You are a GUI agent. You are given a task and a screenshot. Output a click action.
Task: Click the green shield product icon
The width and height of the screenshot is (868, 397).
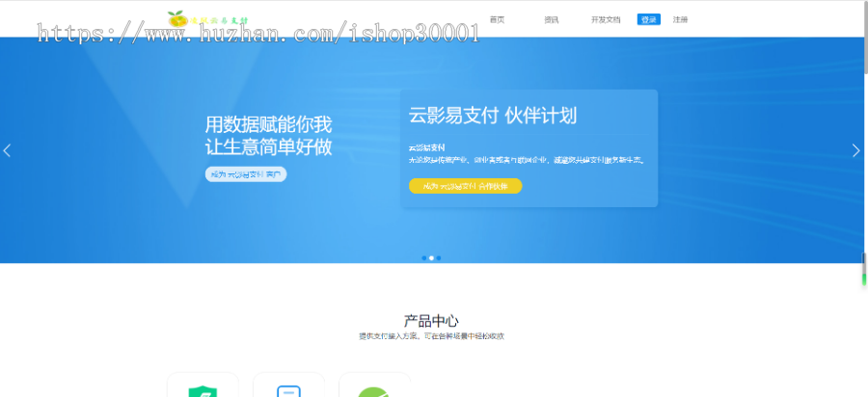(203, 390)
